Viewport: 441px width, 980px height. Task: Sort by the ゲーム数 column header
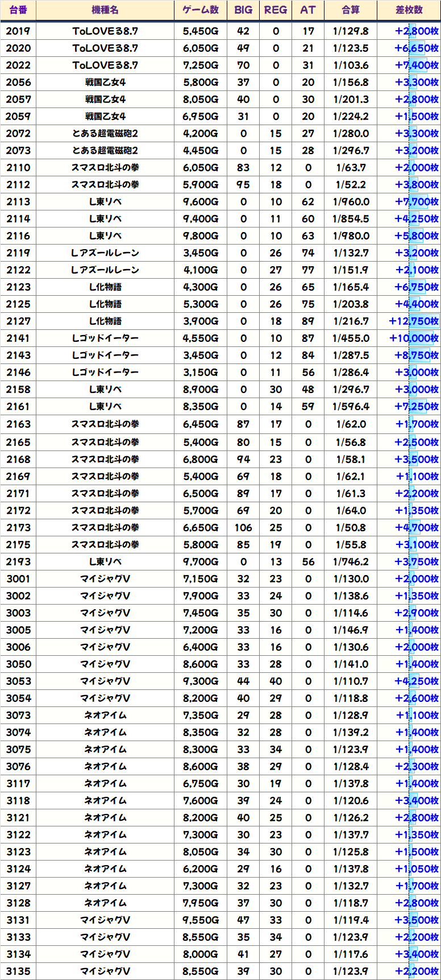[201, 10]
